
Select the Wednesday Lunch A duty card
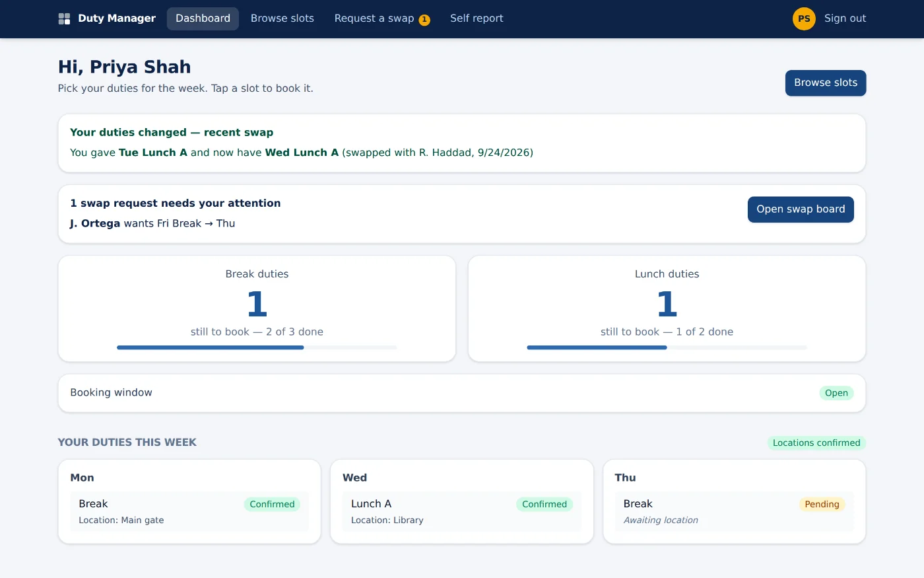462,511
